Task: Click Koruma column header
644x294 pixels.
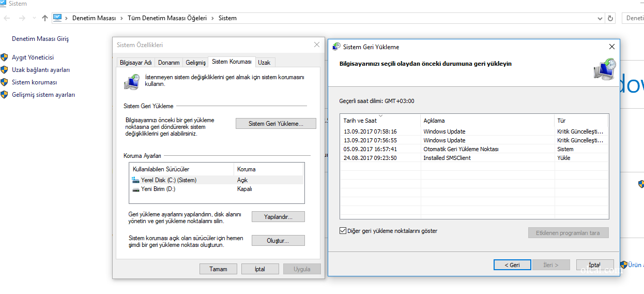Action: (269, 169)
